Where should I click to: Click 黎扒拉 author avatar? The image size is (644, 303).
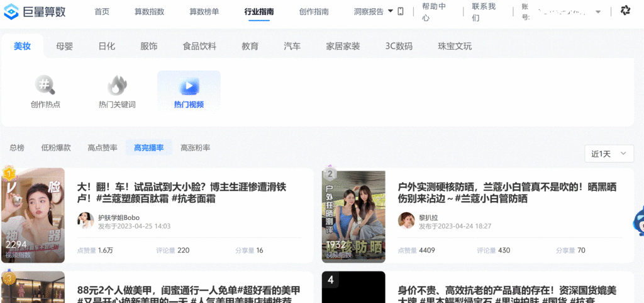(406, 220)
